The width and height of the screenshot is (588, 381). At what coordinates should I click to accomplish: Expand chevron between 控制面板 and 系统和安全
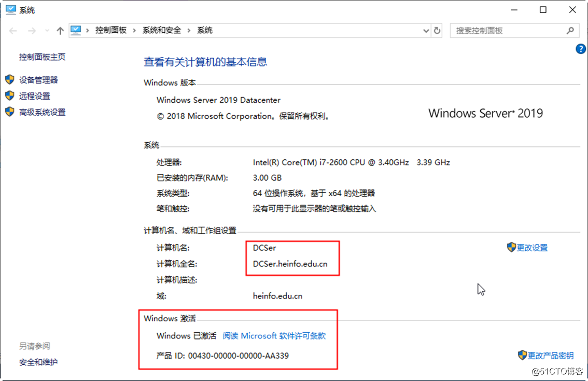pyautogui.click(x=134, y=31)
